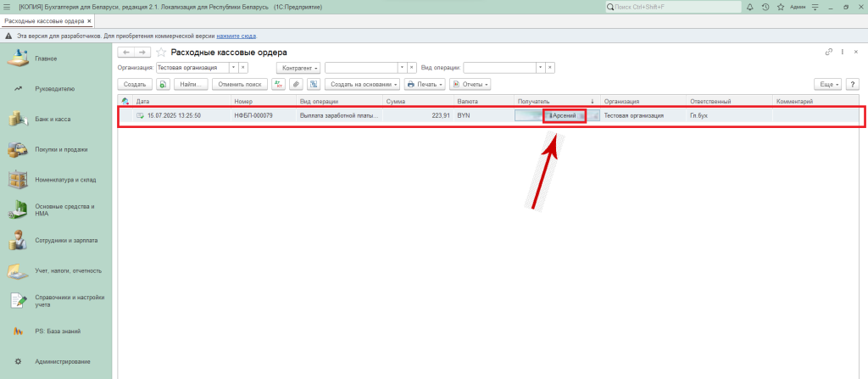The image size is (868, 379).
Task: Navigate back with left arrow
Action: pyautogui.click(x=125, y=53)
